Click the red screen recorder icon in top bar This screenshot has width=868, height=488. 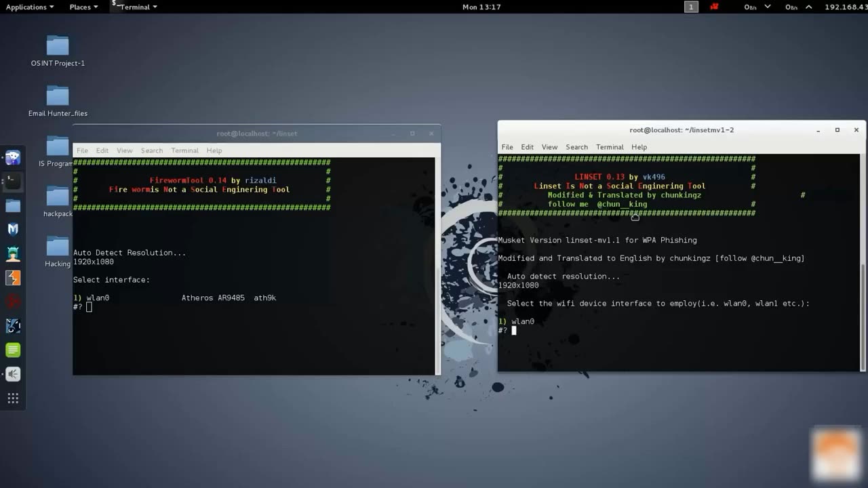[x=714, y=7]
